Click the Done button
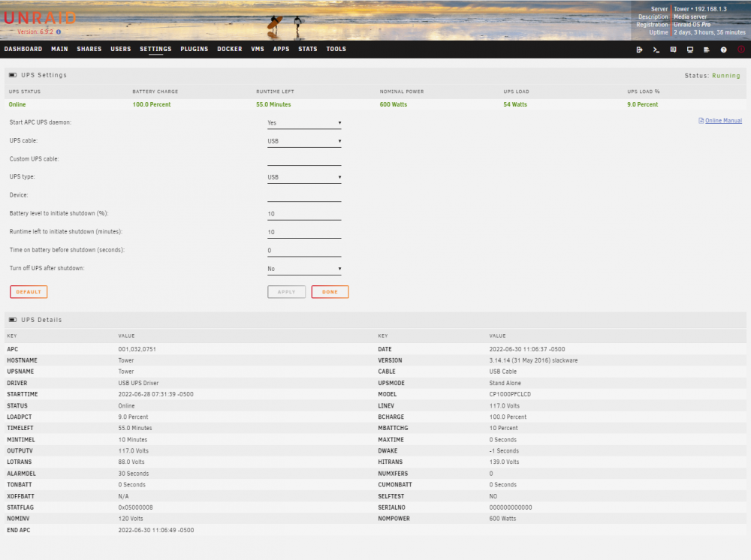Screen dimensions: 751x560 click(x=330, y=292)
